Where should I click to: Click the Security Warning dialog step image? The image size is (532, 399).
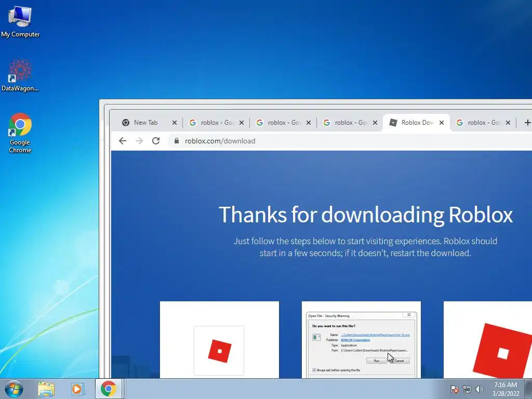tap(361, 340)
